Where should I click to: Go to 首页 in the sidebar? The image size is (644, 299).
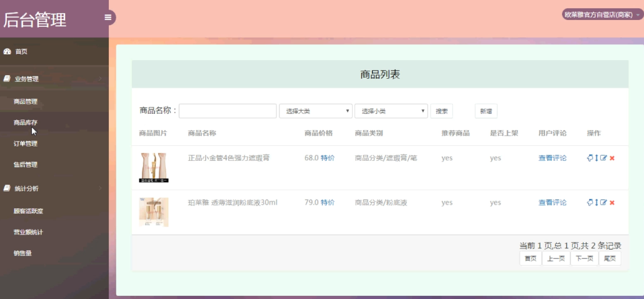(21, 52)
